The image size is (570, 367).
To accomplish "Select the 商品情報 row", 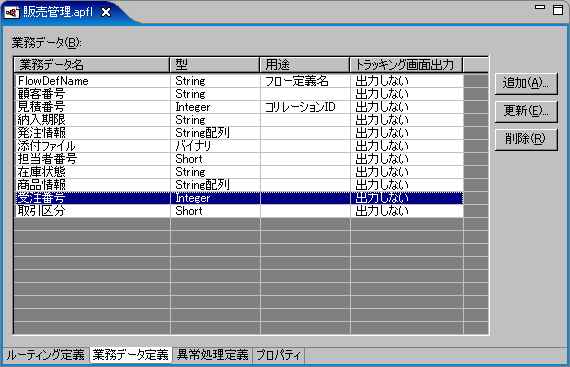I will pyautogui.click(x=239, y=185).
